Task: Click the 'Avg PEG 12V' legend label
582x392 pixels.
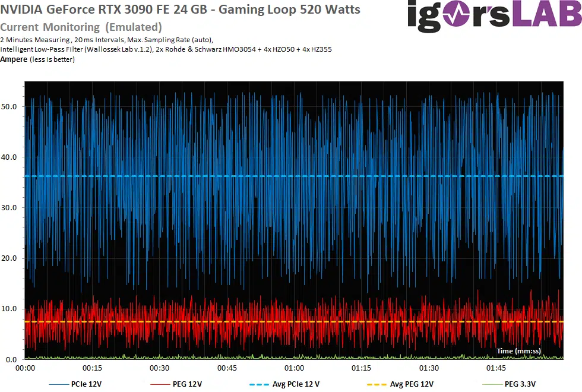Action: click(x=412, y=384)
